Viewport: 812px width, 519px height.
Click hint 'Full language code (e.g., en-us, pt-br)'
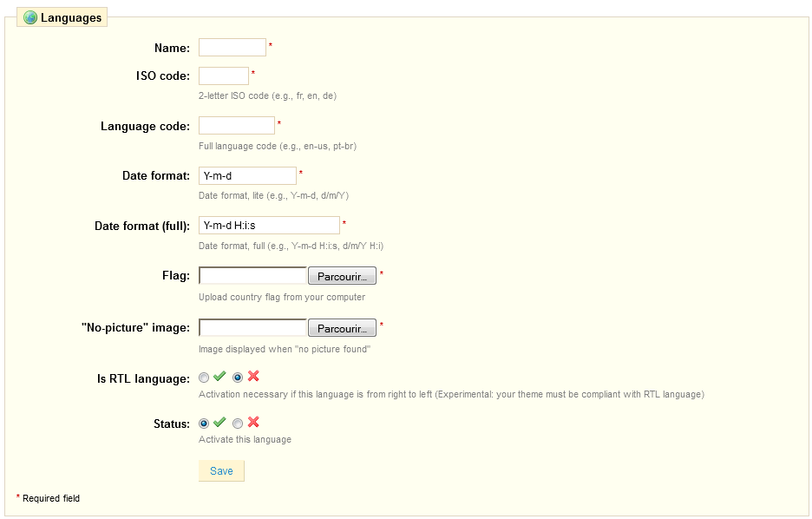tap(278, 146)
